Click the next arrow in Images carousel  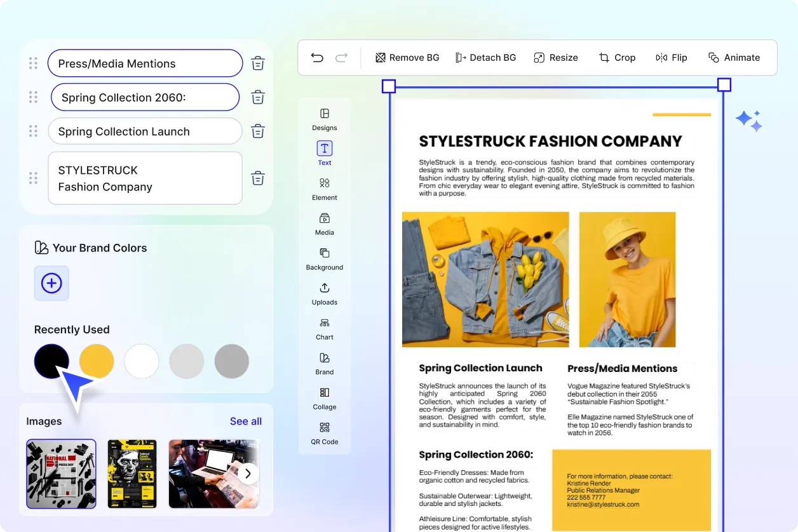pyautogui.click(x=248, y=473)
